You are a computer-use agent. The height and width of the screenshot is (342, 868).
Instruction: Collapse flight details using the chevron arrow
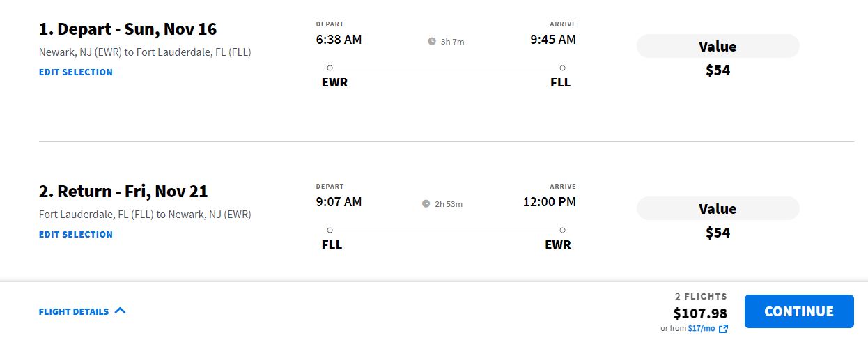coord(120,311)
